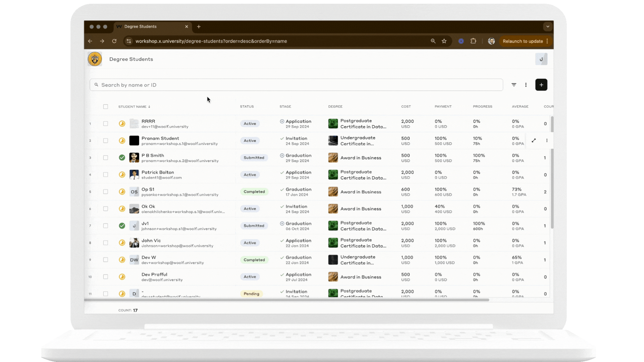Open row options menu for Pranam Student

[x=547, y=140]
